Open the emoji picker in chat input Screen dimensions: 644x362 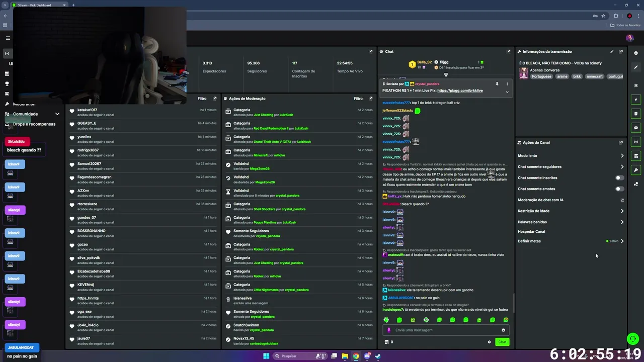[x=503, y=330]
